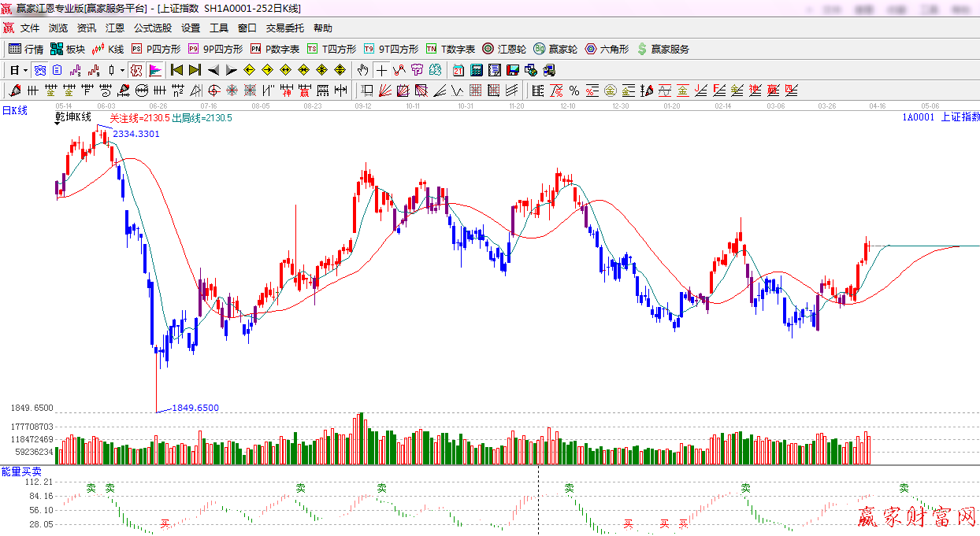Open the 公式选股 menu
The width and height of the screenshot is (980, 536).
(x=152, y=28)
